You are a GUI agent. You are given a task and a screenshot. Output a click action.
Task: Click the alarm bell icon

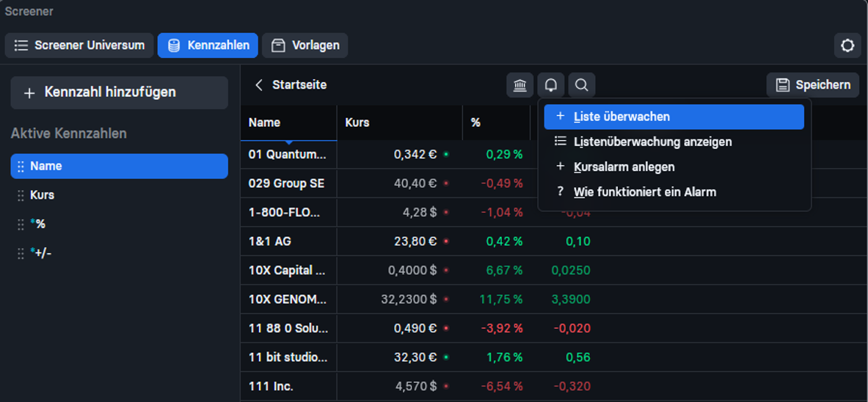[x=551, y=84]
